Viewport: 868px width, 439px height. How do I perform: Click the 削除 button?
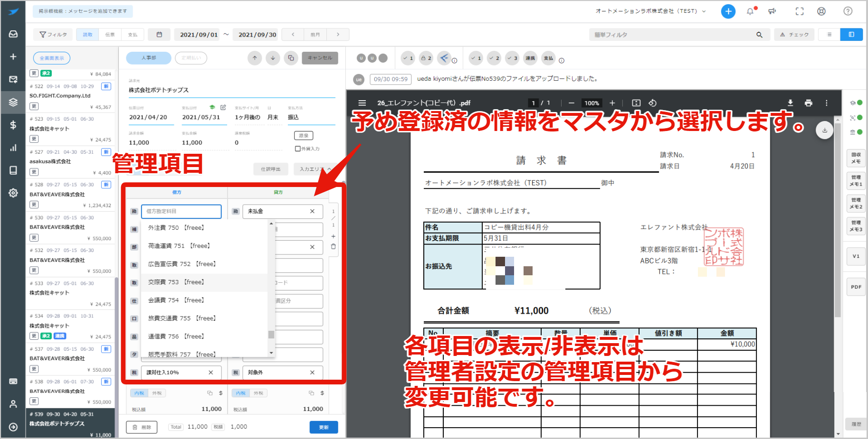coord(142,427)
